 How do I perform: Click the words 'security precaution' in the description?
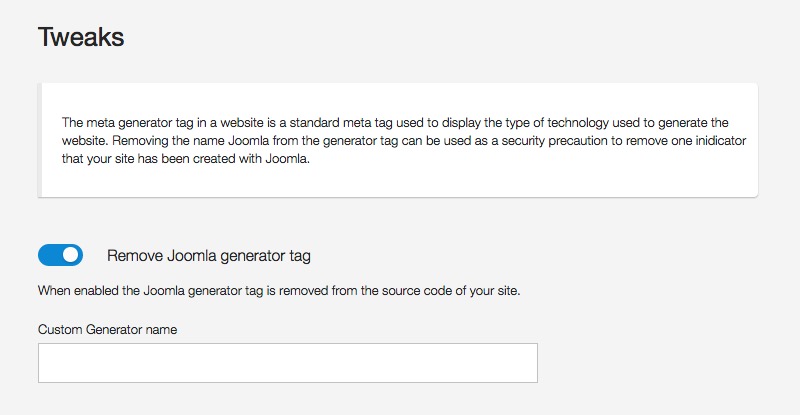point(554,141)
